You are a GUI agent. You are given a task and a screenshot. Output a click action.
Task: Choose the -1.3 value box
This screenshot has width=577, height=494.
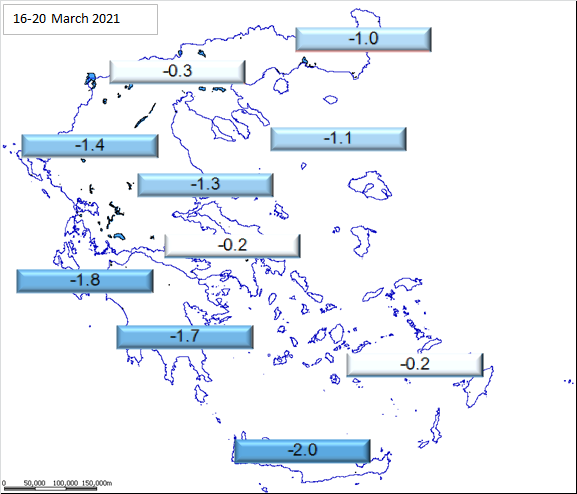pos(205,185)
